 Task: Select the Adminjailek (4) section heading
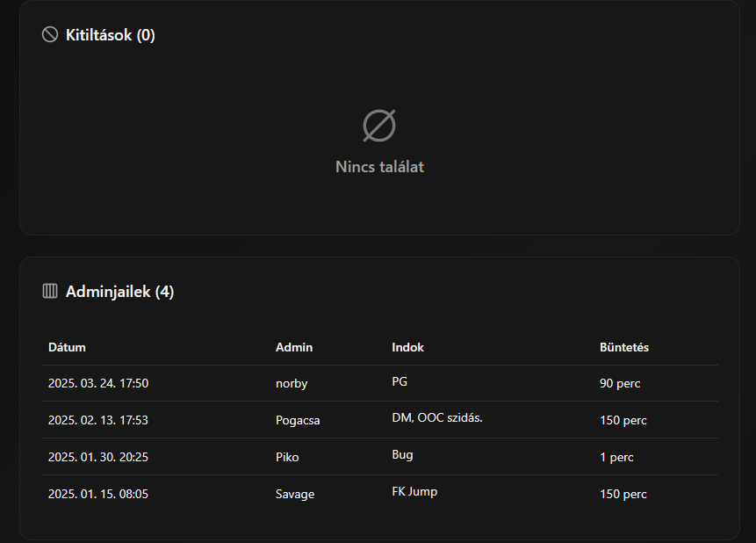click(x=119, y=292)
